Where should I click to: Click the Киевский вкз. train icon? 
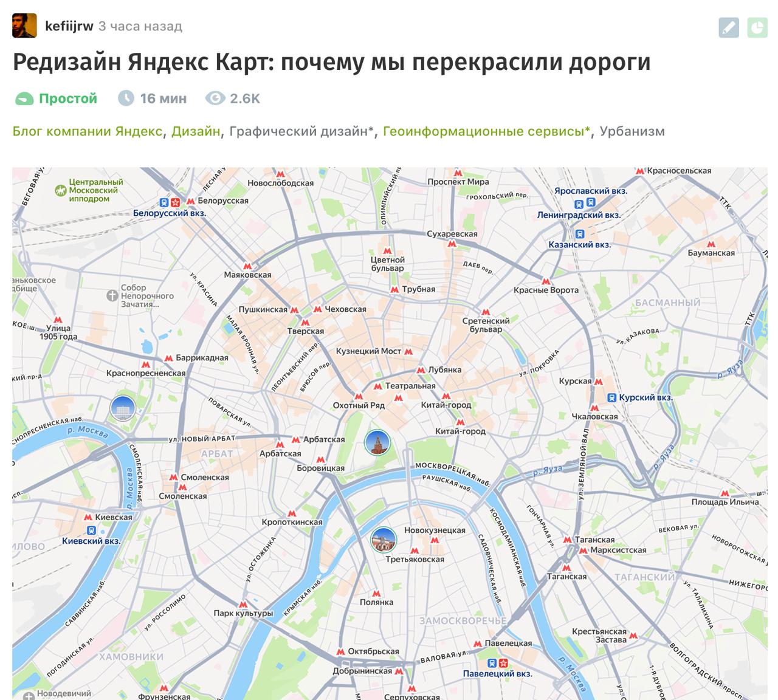tap(91, 530)
